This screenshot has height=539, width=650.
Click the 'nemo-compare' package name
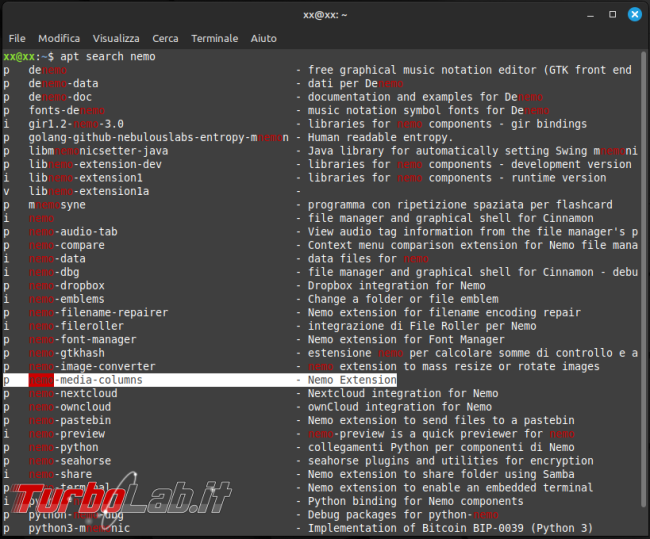(66, 245)
